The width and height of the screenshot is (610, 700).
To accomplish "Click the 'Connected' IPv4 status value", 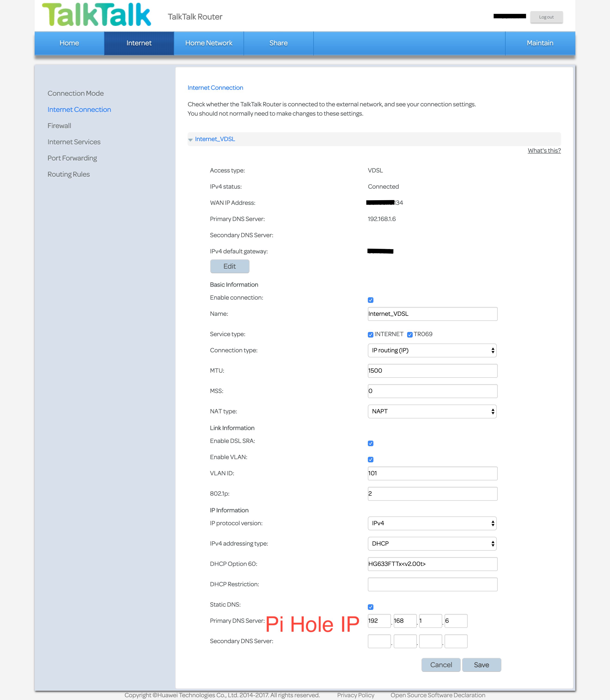I will (x=383, y=187).
